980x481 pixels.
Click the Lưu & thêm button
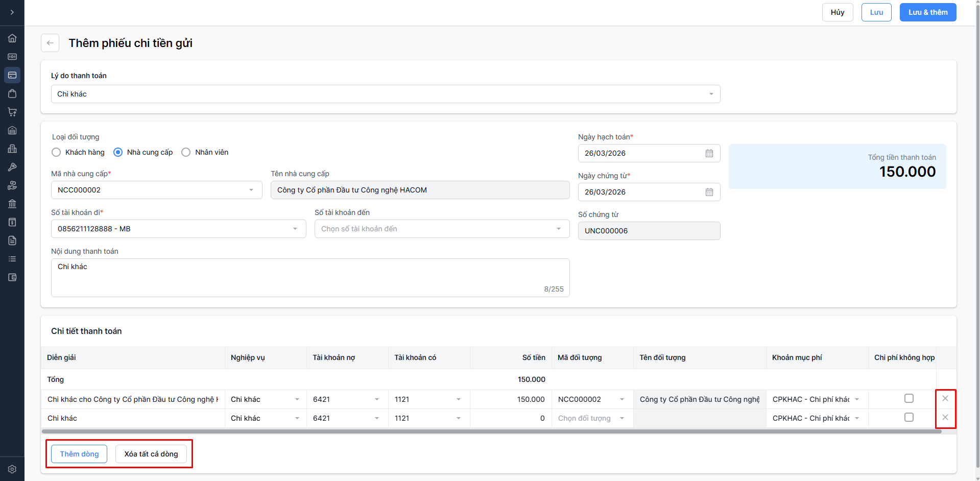tap(927, 12)
